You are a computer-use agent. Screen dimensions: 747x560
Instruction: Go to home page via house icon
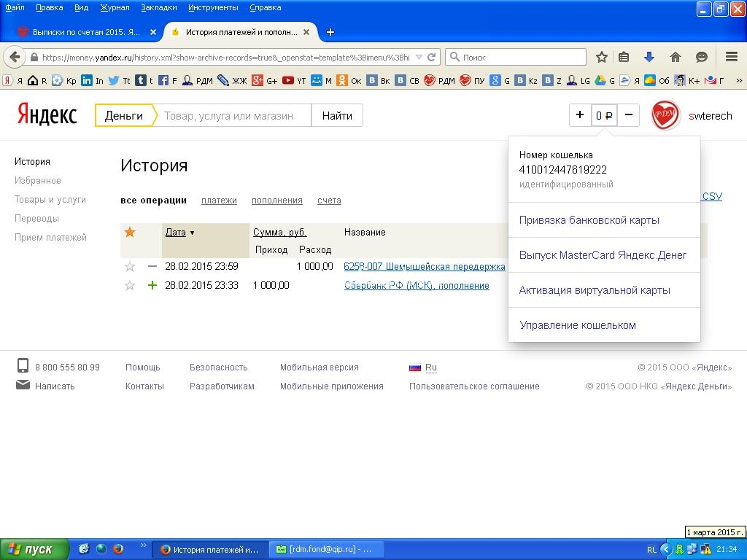point(675,57)
